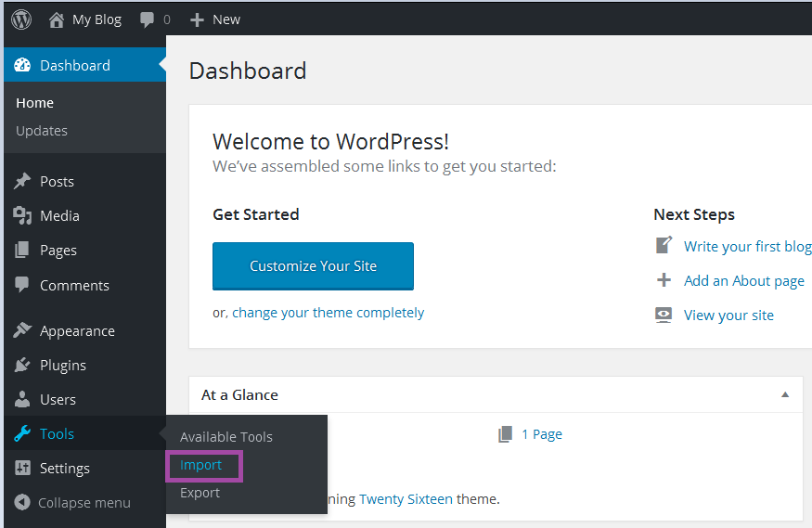Screen dimensions: 812x528
Task: Click the Plugins plug icon
Action: point(22,365)
